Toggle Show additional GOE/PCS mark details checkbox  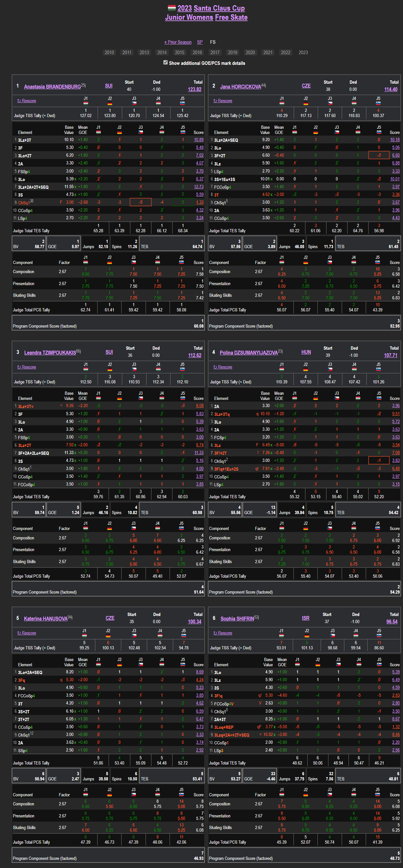coord(165,62)
